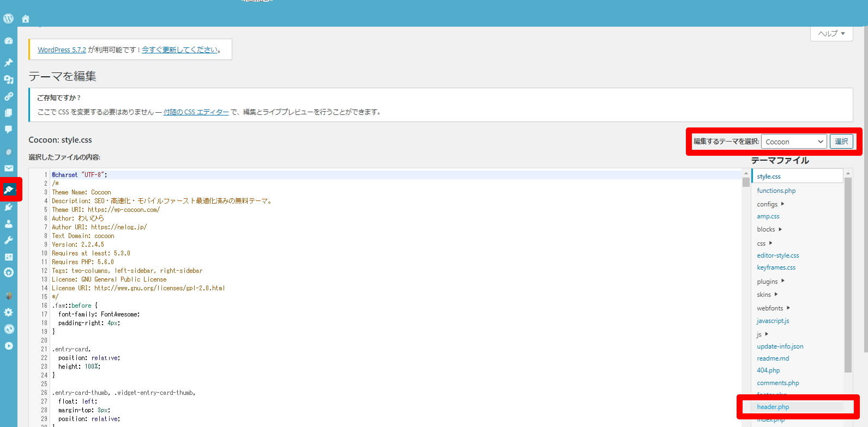Expand the js folder

coord(762,334)
